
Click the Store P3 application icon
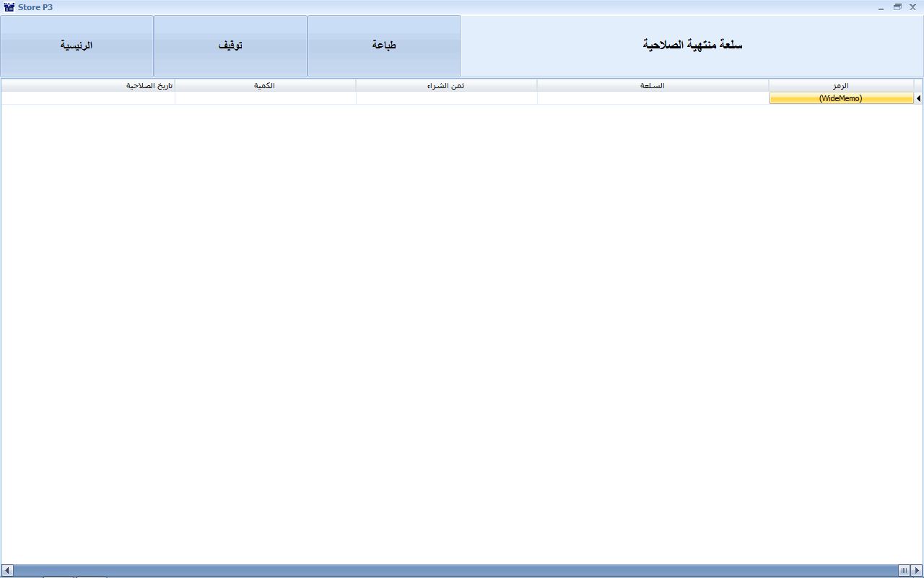9,7
